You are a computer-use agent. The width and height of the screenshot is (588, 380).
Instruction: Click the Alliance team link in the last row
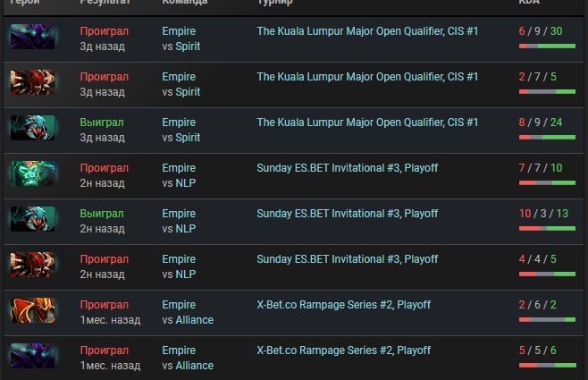pyautogui.click(x=194, y=366)
